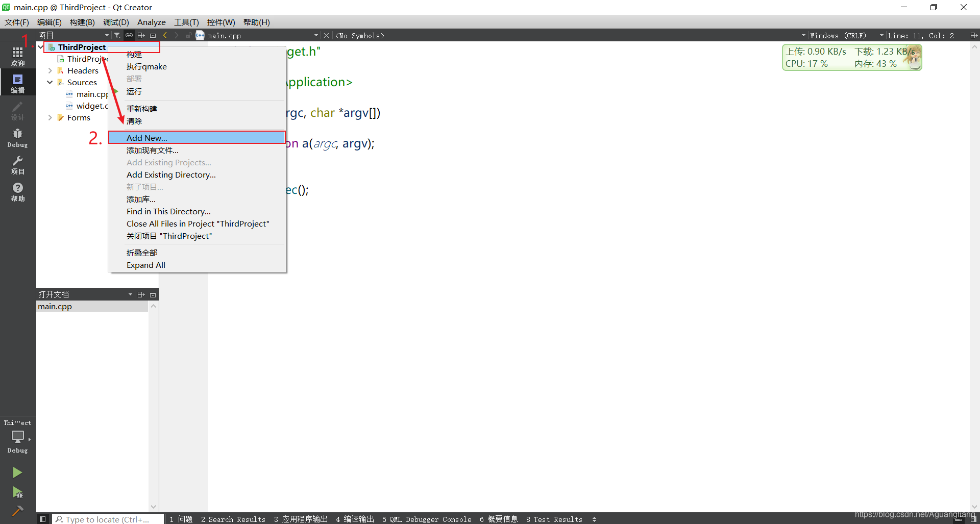Viewport: 980px width, 524px height.
Task: Toggle the left sidebar visibility
Action: (x=42, y=519)
